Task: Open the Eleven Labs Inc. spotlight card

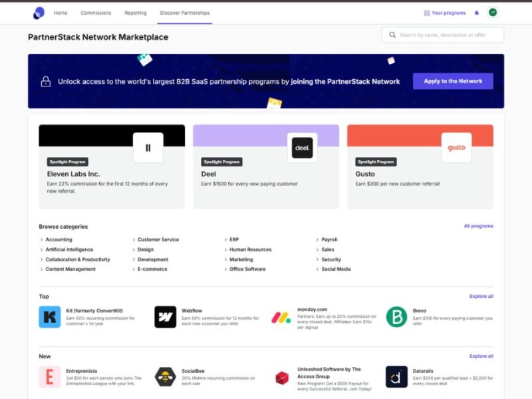Action: point(112,167)
